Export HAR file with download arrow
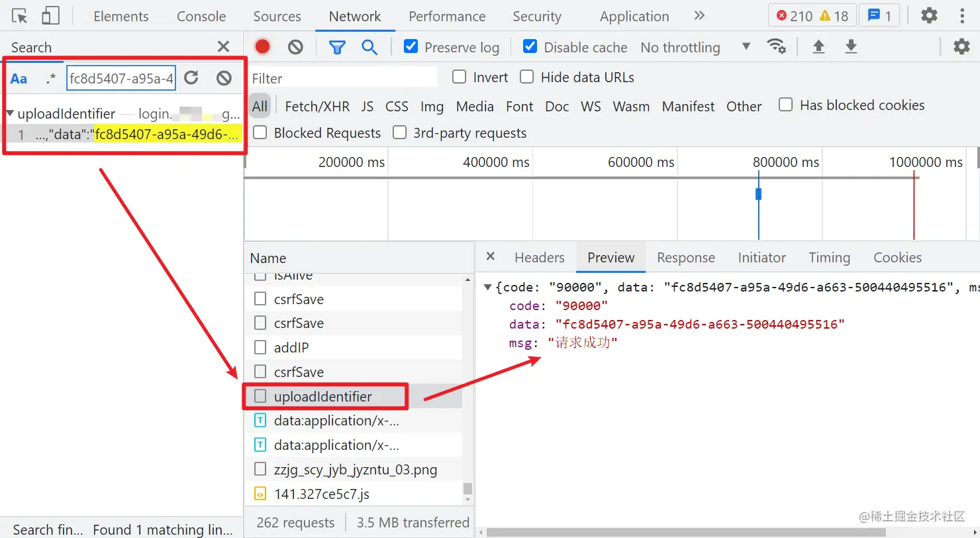980x538 pixels. (852, 46)
